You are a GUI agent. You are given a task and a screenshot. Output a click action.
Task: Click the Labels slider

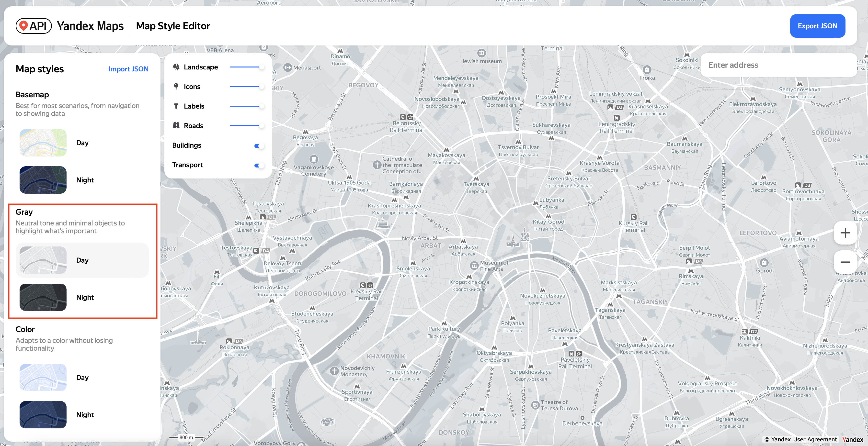[x=247, y=106]
